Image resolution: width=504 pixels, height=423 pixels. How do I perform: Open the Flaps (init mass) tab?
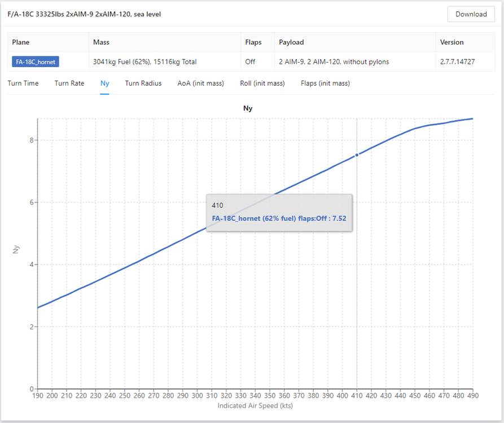[325, 83]
